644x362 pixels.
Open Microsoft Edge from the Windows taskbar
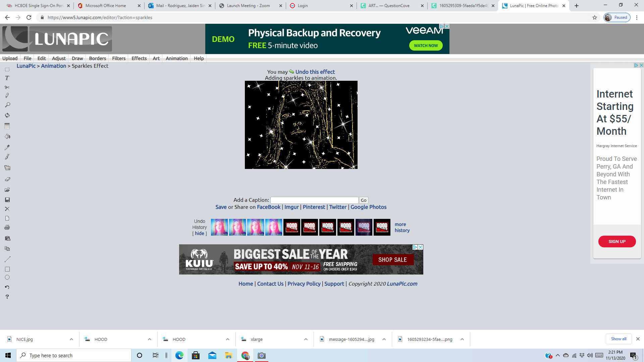point(179,355)
